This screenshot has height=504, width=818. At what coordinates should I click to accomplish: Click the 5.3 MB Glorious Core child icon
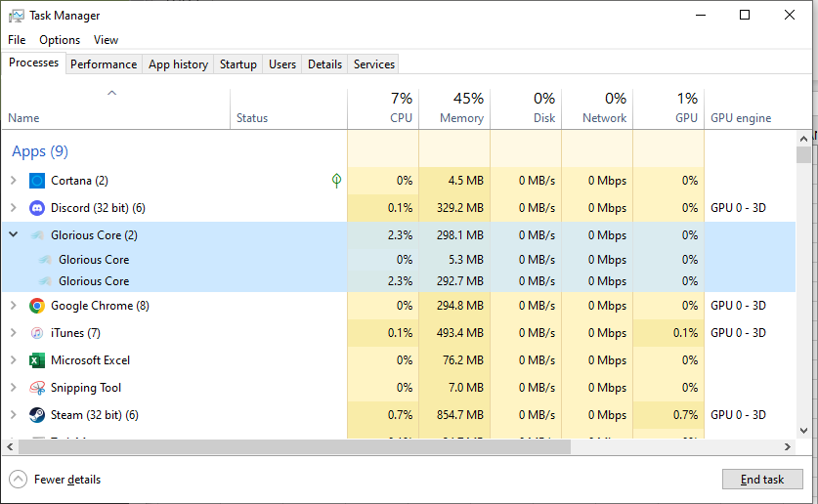pyautogui.click(x=45, y=260)
